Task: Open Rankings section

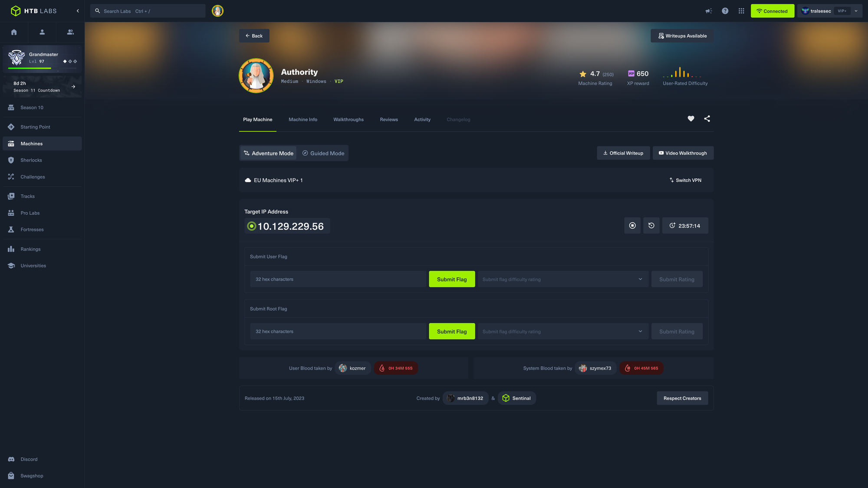Action: click(42, 249)
